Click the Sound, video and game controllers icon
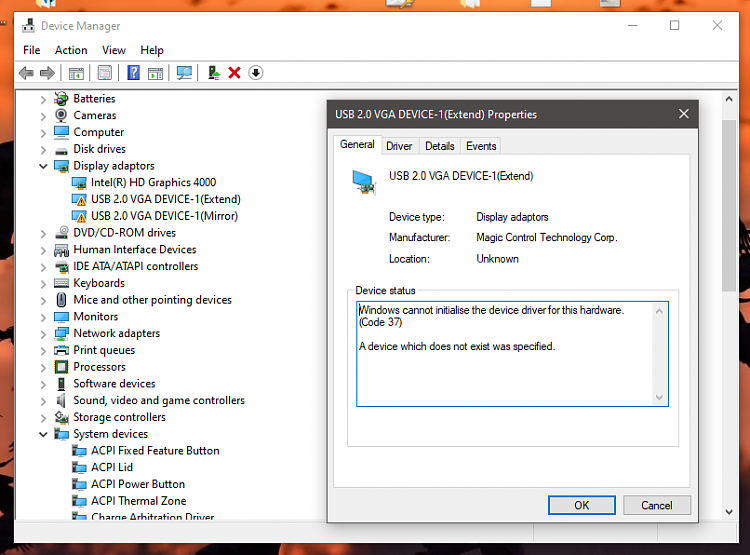 pos(61,400)
